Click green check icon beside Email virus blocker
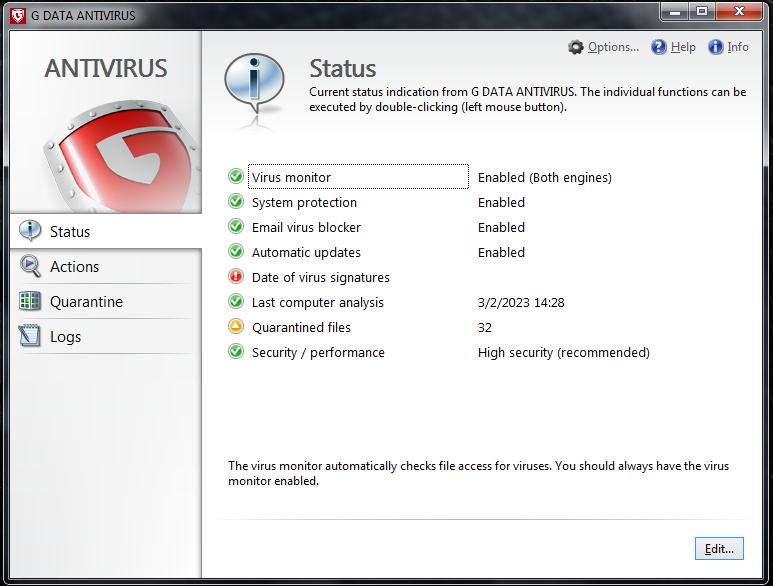 point(236,226)
